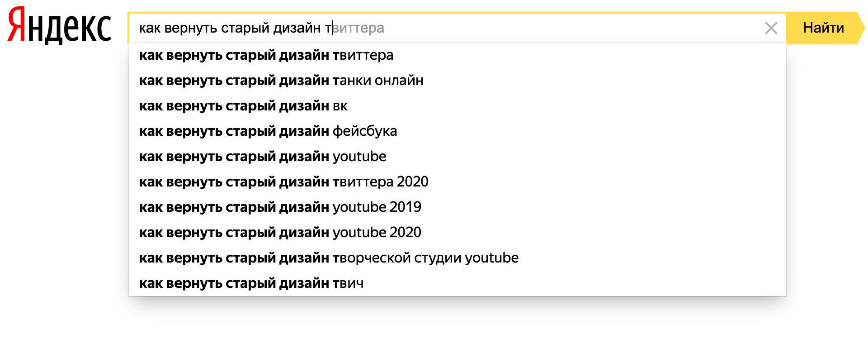Pick the фейсбука old design suggestion
The width and height of the screenshot is (868, 344).
[268, 131]
